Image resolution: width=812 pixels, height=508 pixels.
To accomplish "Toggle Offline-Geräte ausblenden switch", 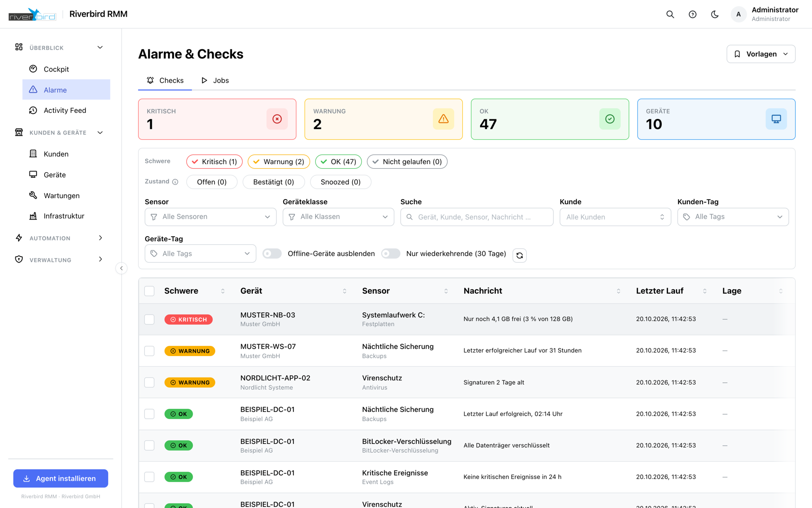I will [x=272, y=253].
